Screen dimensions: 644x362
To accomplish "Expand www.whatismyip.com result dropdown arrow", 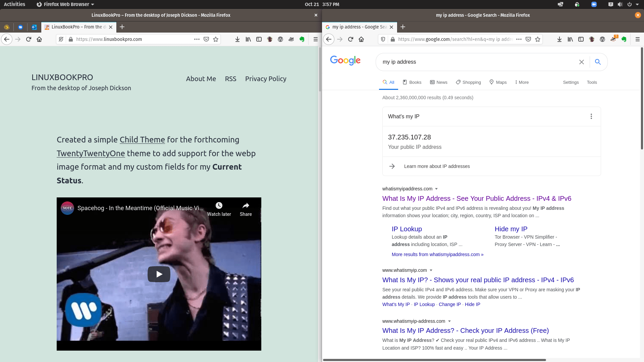I will (x=431, y=270).
